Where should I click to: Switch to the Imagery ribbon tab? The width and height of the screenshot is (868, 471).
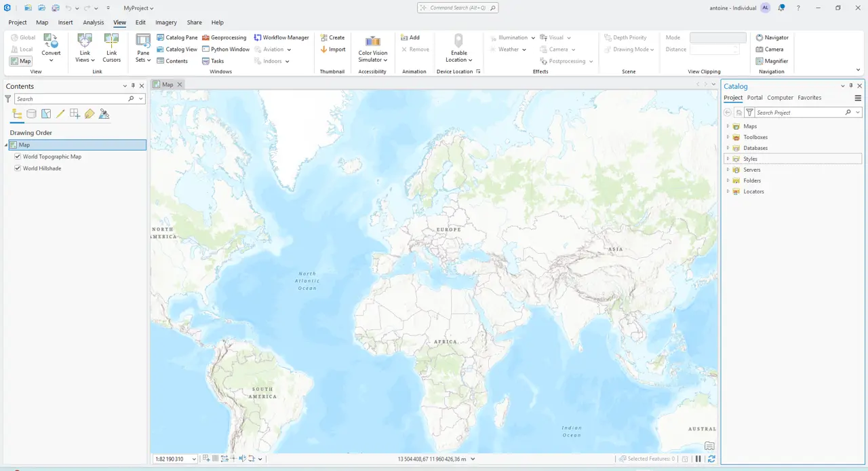[165, 22]
